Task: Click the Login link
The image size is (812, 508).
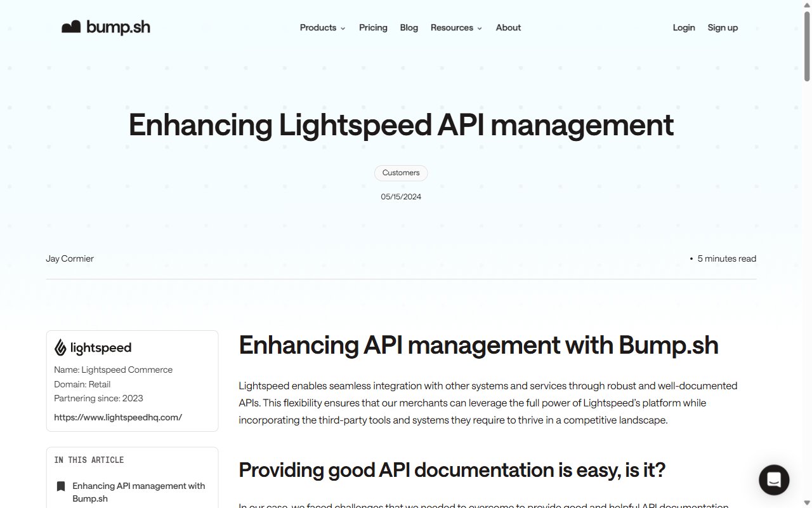Action: pos(684,27)
